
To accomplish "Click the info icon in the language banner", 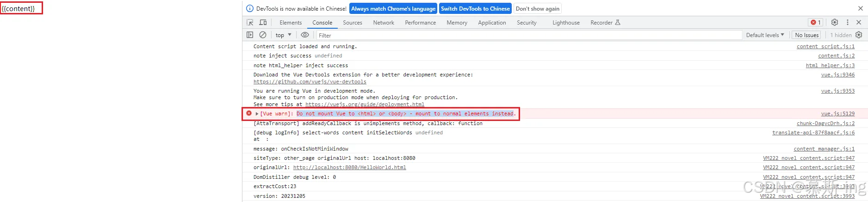I will tap(250, 8).
